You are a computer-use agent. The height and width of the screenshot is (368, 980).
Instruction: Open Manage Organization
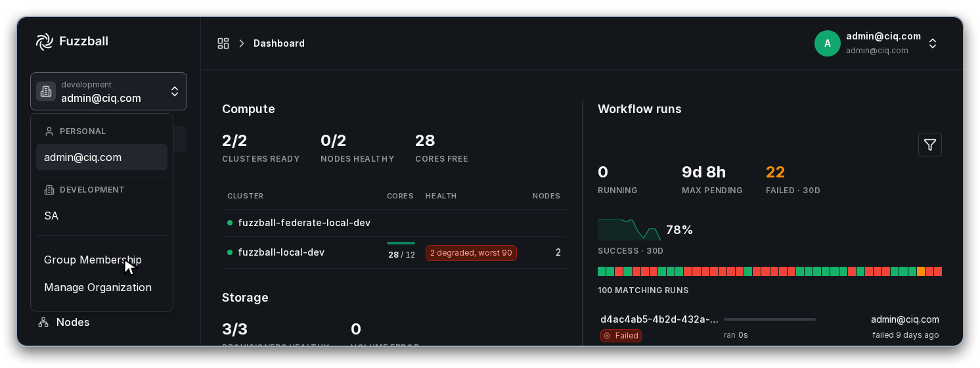[102, 287]
